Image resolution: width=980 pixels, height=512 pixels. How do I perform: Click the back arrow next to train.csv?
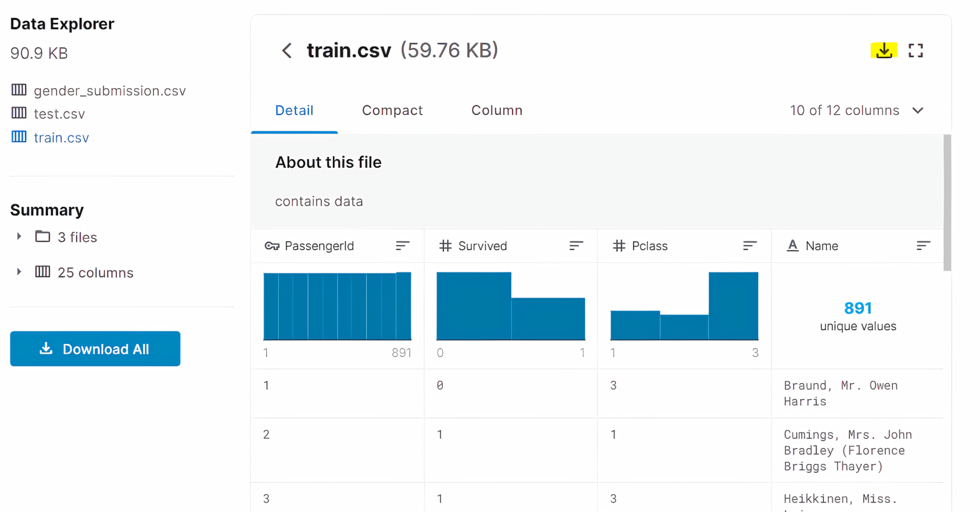(286, 50)
